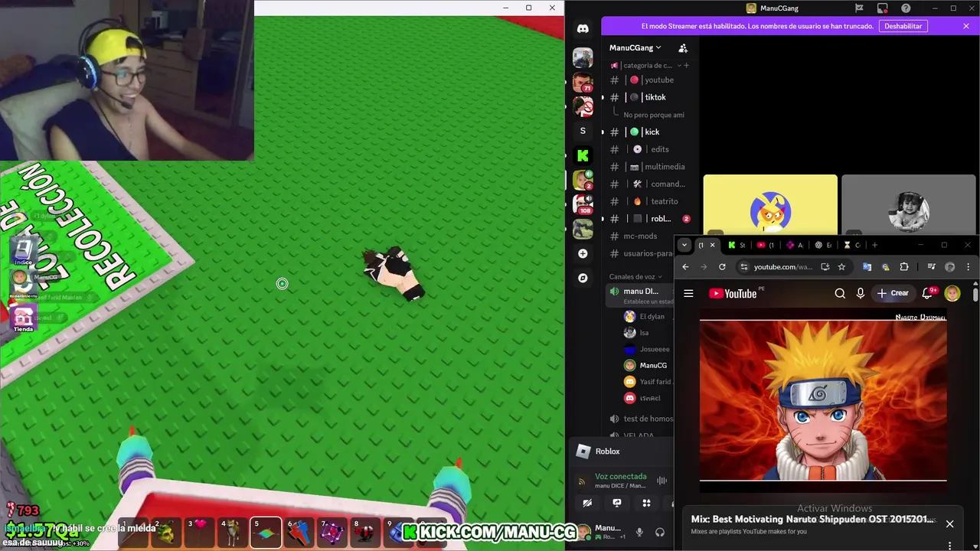This screenshot has width=980, height=551.
Task: Click Add a Server plus icon in Discord
Action: click(583, 253)
